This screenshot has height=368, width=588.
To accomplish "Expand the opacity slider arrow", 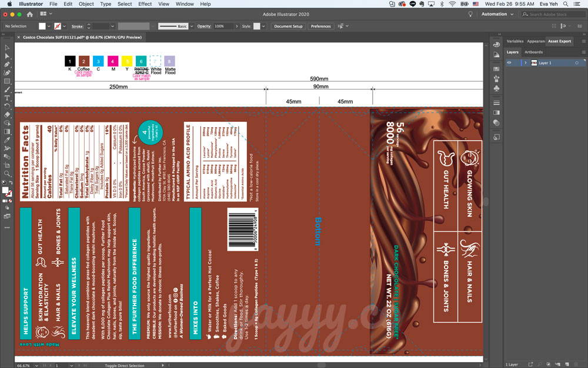I will (x=236, y=26).
